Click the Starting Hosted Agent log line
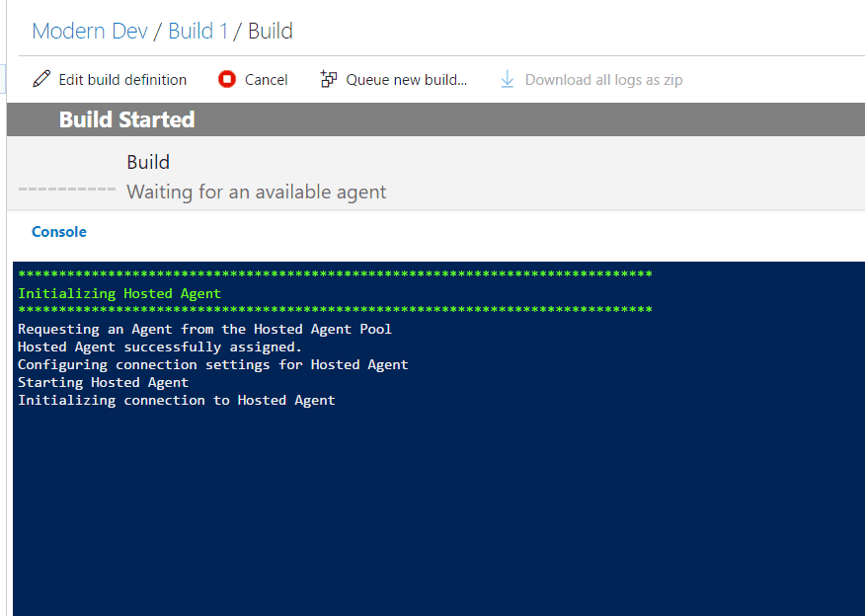Image resolution: width=865 pixels, height=616 pixels. (x=103, y=382)
